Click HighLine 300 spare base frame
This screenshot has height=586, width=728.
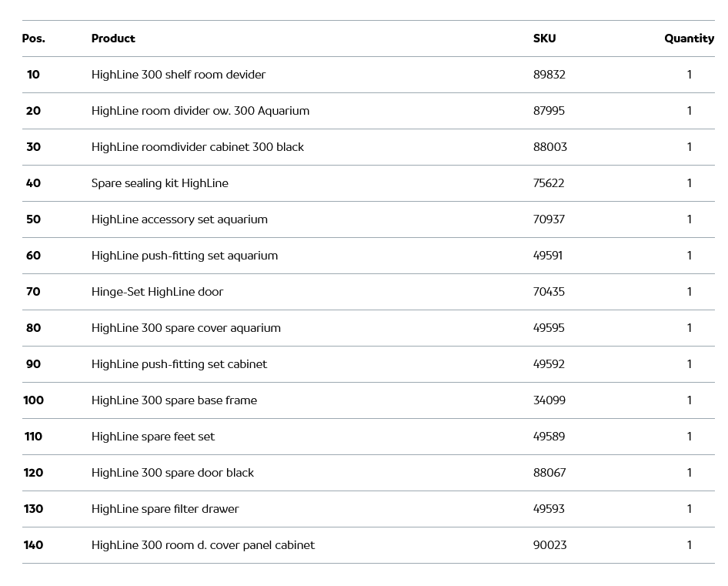click(174, 400)
